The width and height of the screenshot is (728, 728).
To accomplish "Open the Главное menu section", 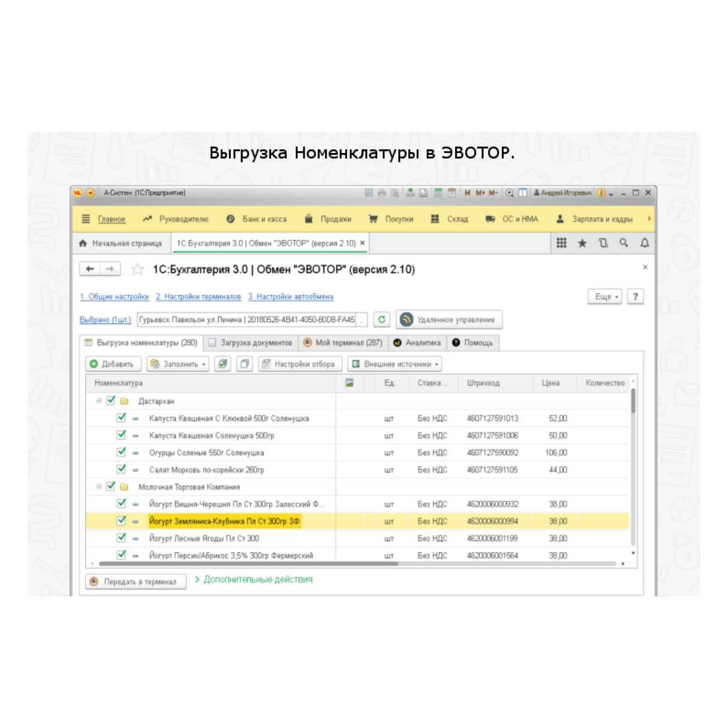I will point(112,219).
